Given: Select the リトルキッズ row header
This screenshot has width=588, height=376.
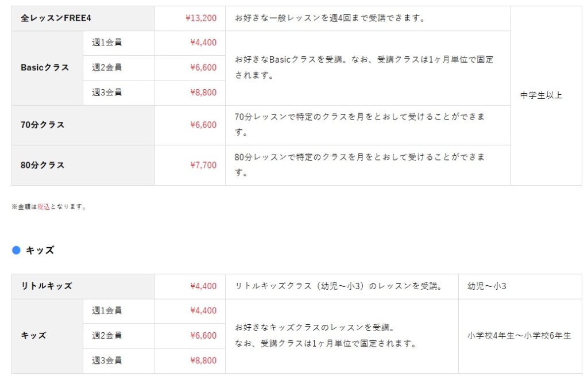Looking at the screenshot, I should tap(47, 286).
